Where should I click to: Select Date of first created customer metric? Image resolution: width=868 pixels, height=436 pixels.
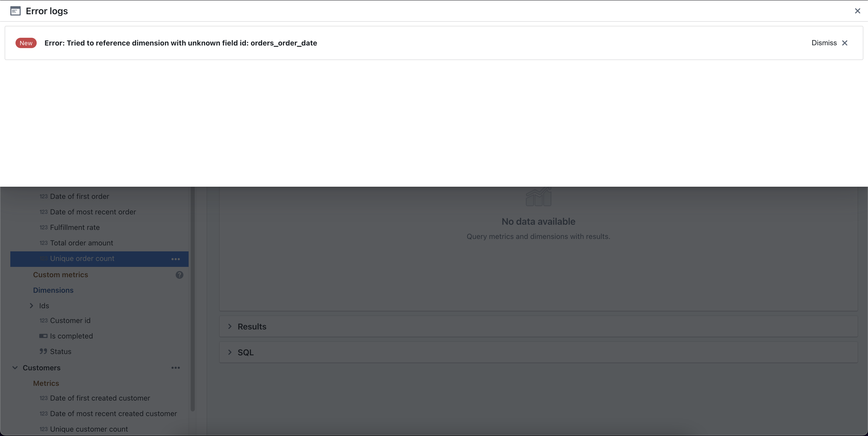[x=99, y=398]
